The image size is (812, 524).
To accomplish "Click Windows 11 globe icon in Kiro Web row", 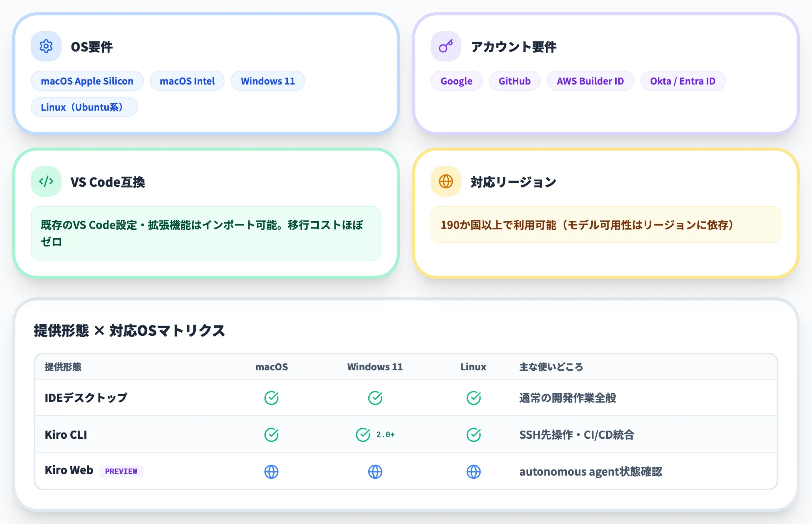I will click(x=375, y=471).
